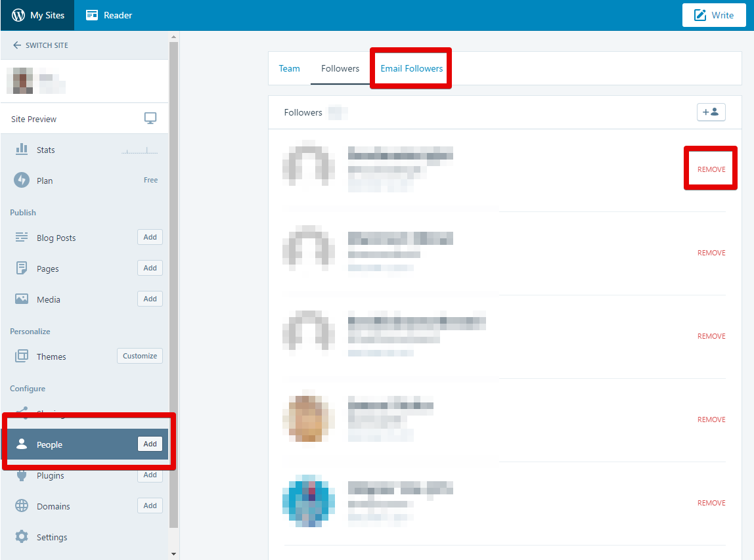
Task: Click the Site Preview monitor icon
Action: click(150, 119)
